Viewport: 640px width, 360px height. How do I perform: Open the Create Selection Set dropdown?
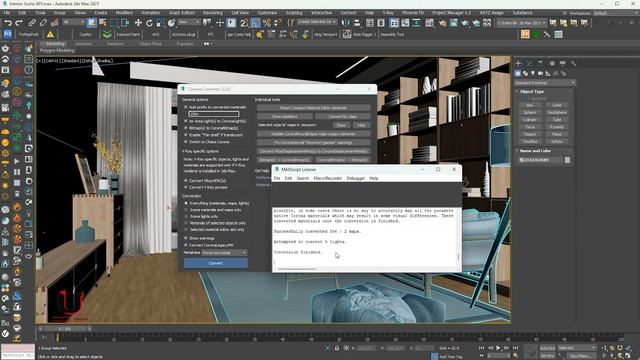pyautogui.click(x=317, y=22)
